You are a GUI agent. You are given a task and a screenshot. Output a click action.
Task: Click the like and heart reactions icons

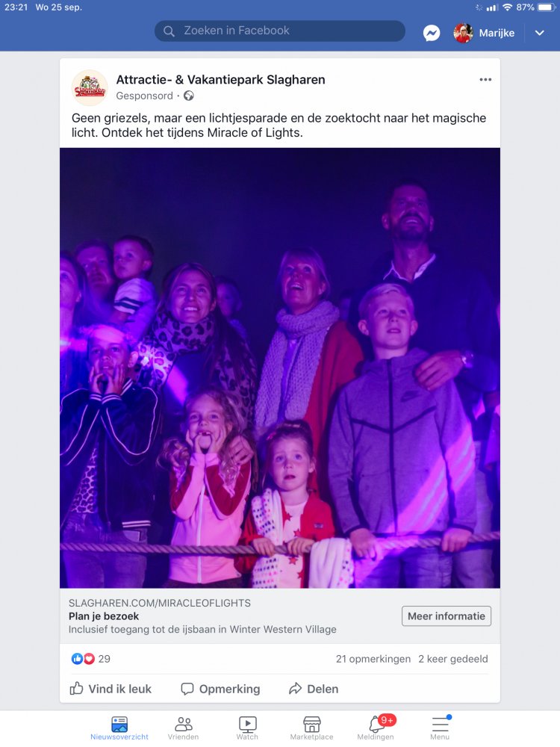pos(83,659)
